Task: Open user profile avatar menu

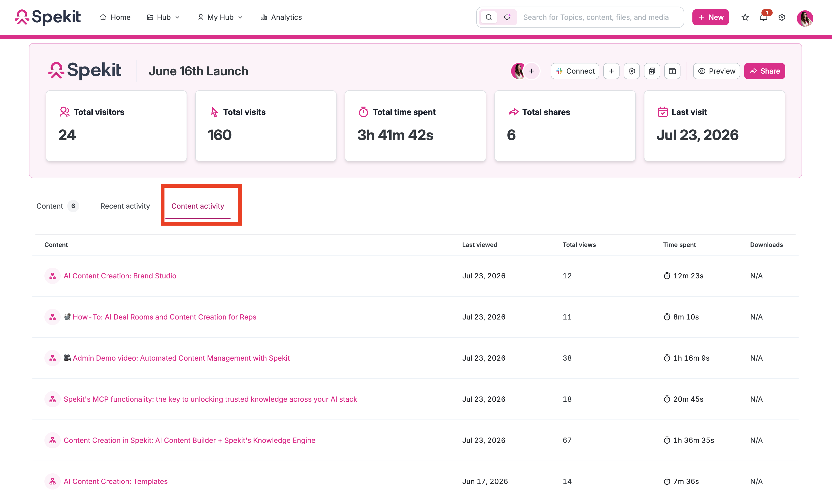Action: click(805, 18)
